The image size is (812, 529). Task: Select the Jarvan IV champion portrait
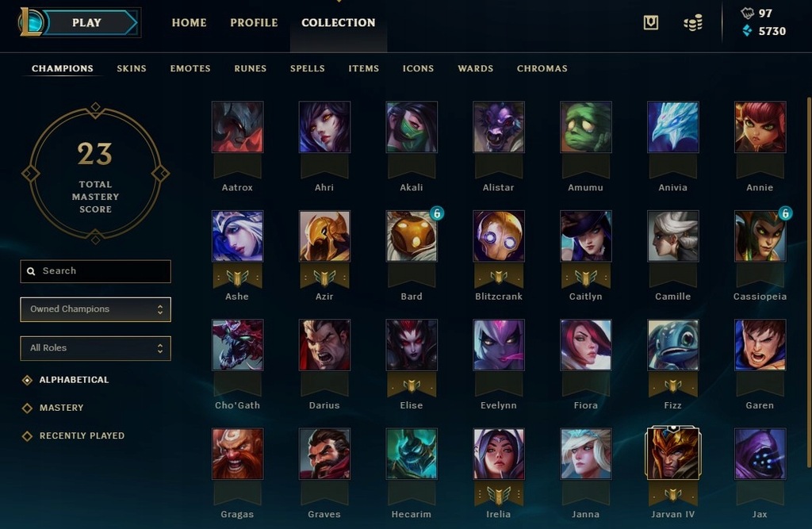click(x=672, y=453)
